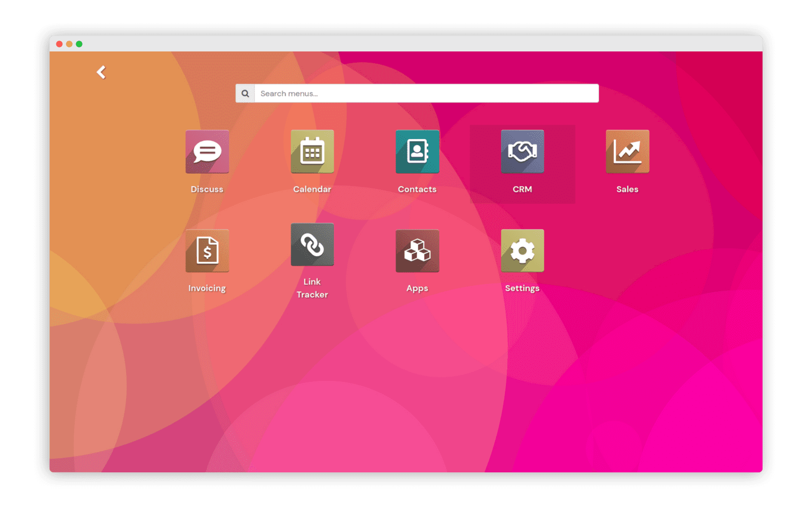Click the Calendar label text
812x508 pixels.
[312, 189]
